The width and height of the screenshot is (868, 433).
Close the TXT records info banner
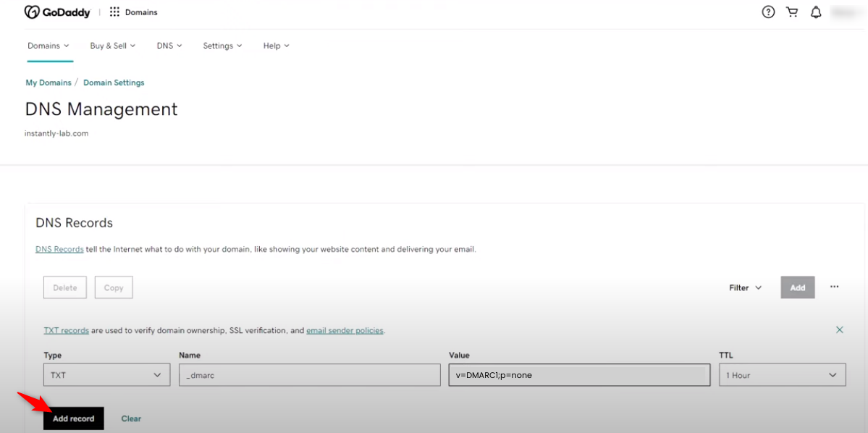click(840, 330)
